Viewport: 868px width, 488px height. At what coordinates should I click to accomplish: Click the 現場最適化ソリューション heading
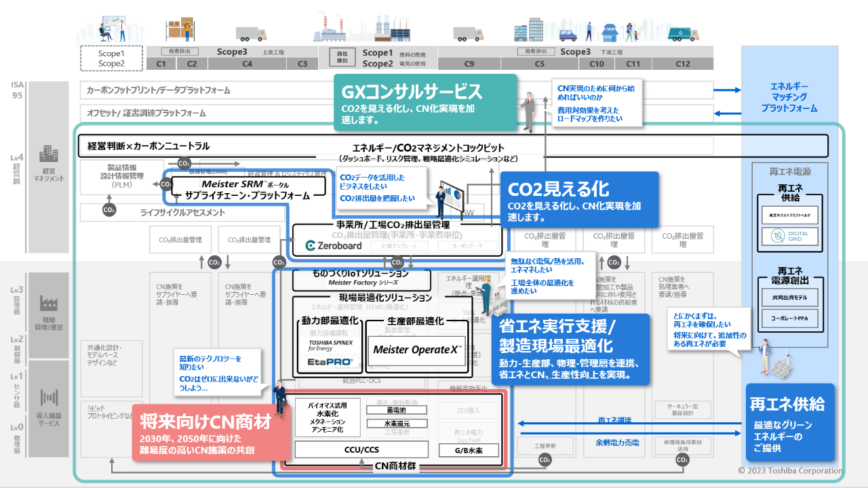385,298
